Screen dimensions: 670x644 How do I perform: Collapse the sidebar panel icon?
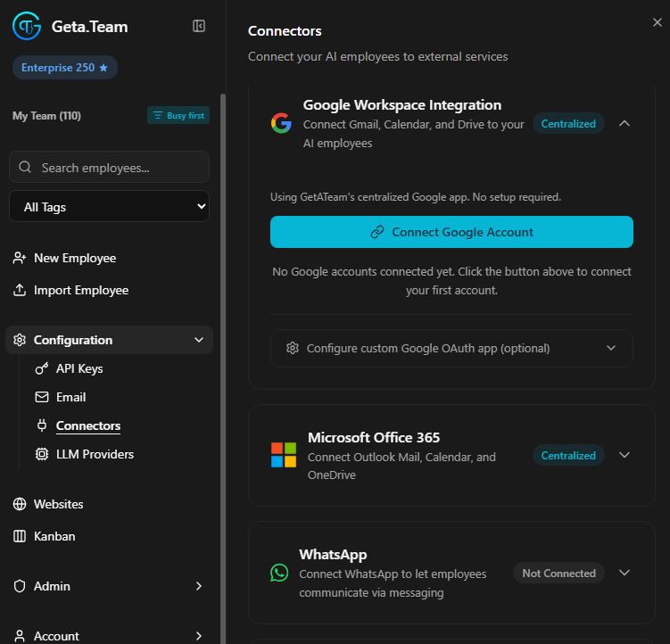tap(199, 26)
